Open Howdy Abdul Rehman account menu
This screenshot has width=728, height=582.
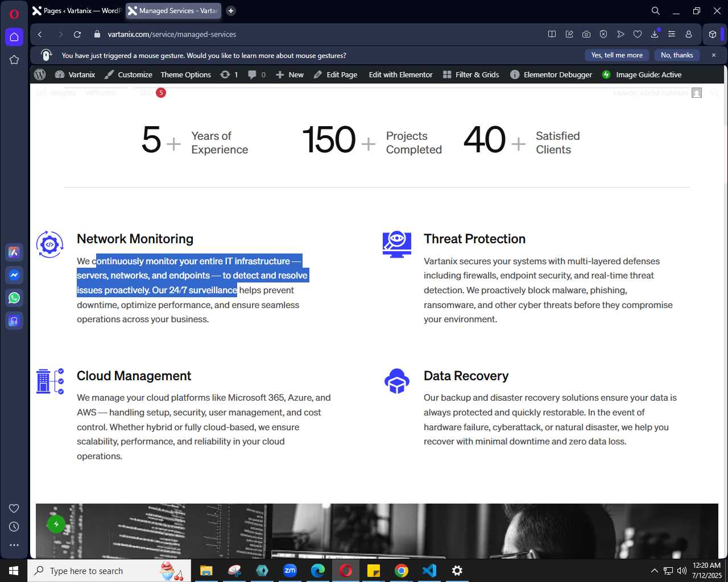[x=658, y=93]
